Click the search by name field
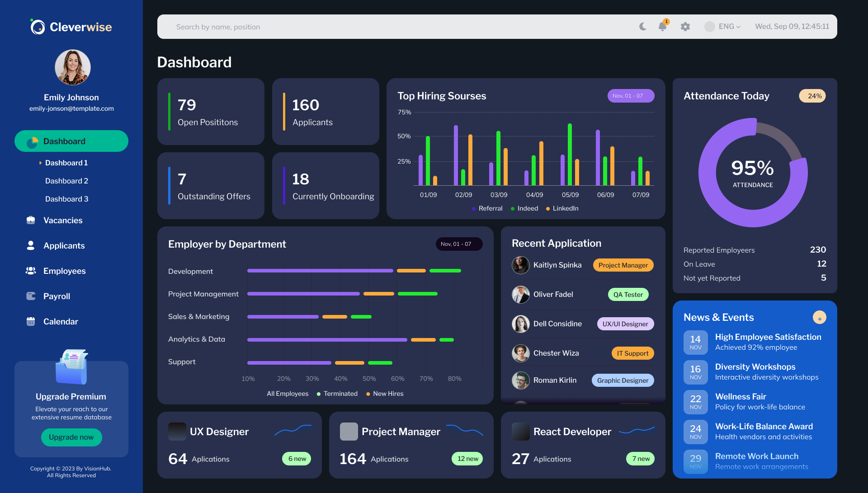Screen dimensions: 868x493 click(393, 27)
